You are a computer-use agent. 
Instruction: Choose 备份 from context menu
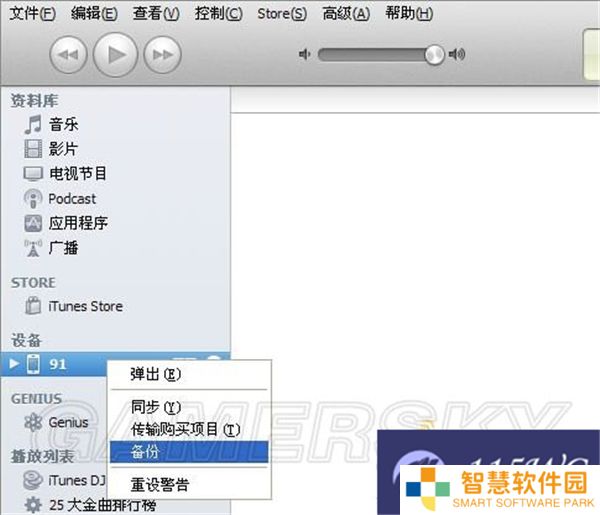(x=189, y=452)
